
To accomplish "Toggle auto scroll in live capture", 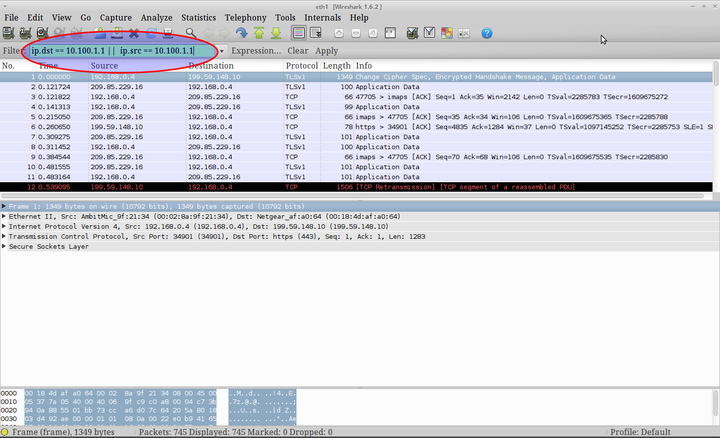I will (x=316, y=33).
